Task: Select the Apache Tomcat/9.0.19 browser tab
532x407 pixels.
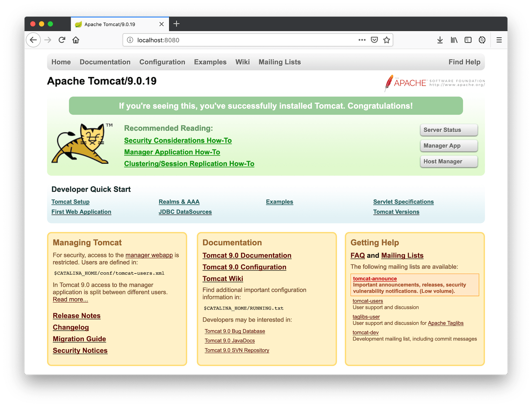Action: pos(120,24)
